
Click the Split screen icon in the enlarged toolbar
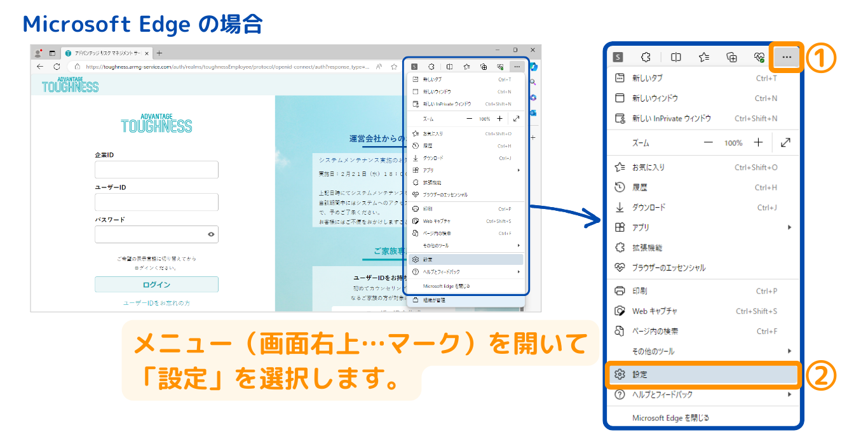676,57
